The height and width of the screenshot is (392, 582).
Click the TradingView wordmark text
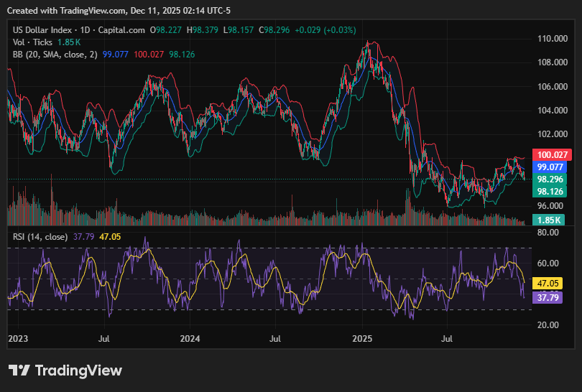(x=78, y=370)
